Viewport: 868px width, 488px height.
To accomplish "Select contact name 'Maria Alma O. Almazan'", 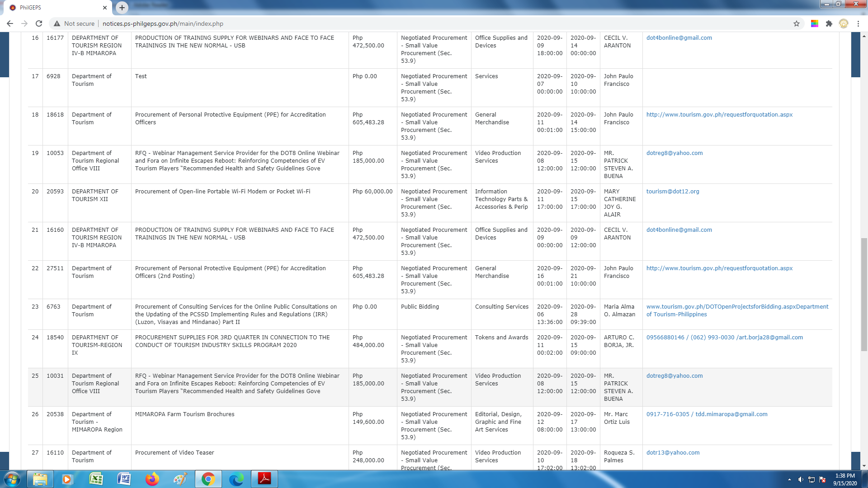I will (619, 310).
